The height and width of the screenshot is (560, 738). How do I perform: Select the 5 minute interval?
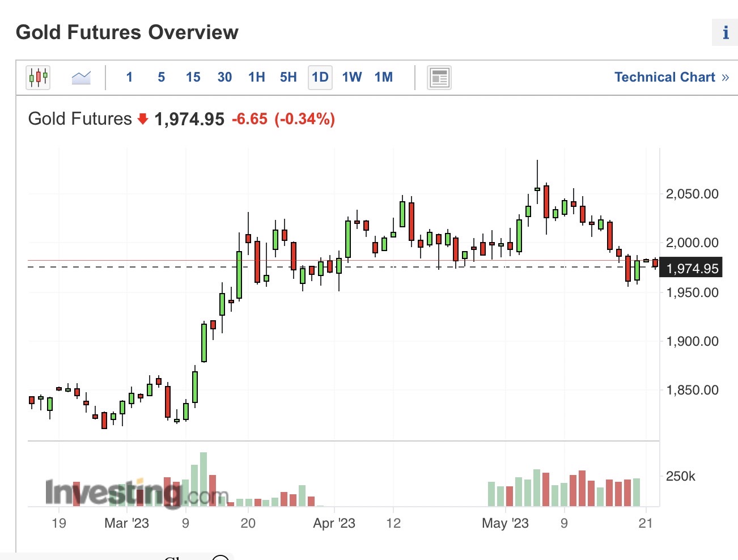pyautogui.click(x=162, y=77)
